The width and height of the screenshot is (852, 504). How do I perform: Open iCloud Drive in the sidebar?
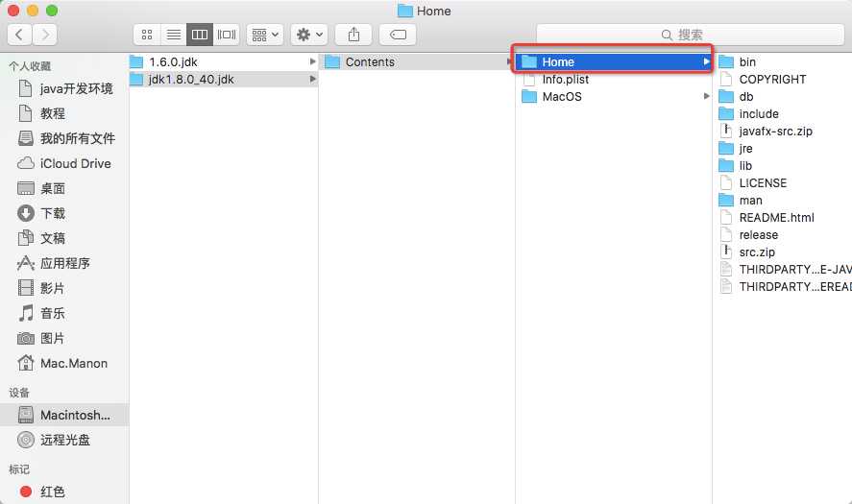pyautogui.click(x=64, y=163)
